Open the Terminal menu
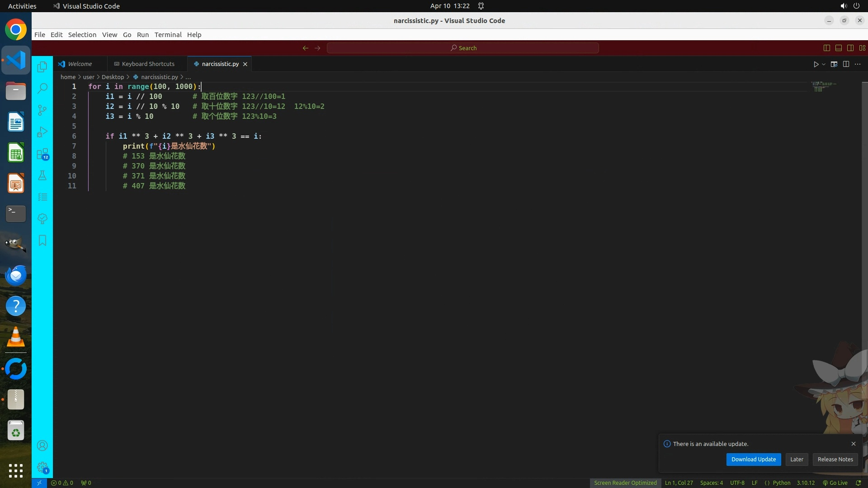868x488 pixels. point(168,35)
